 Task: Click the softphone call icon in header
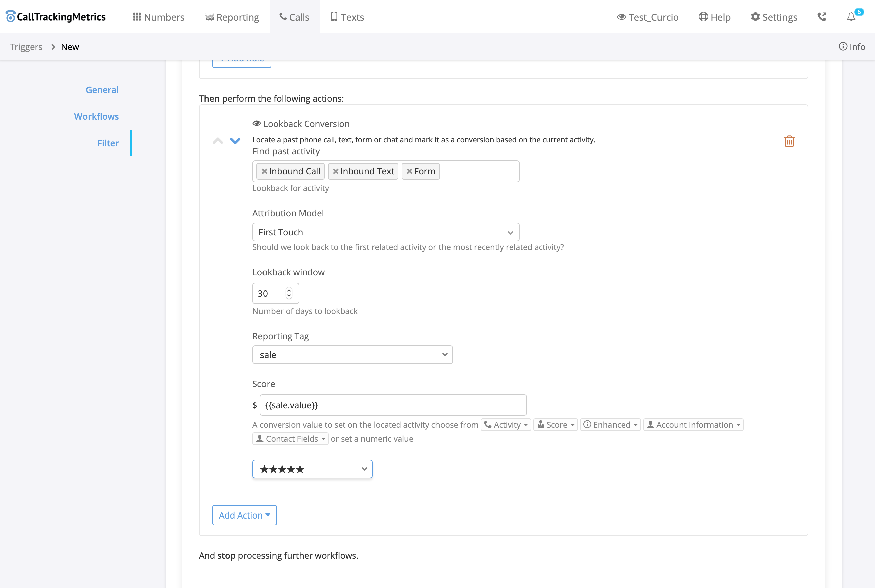click(x=821, y=17)
